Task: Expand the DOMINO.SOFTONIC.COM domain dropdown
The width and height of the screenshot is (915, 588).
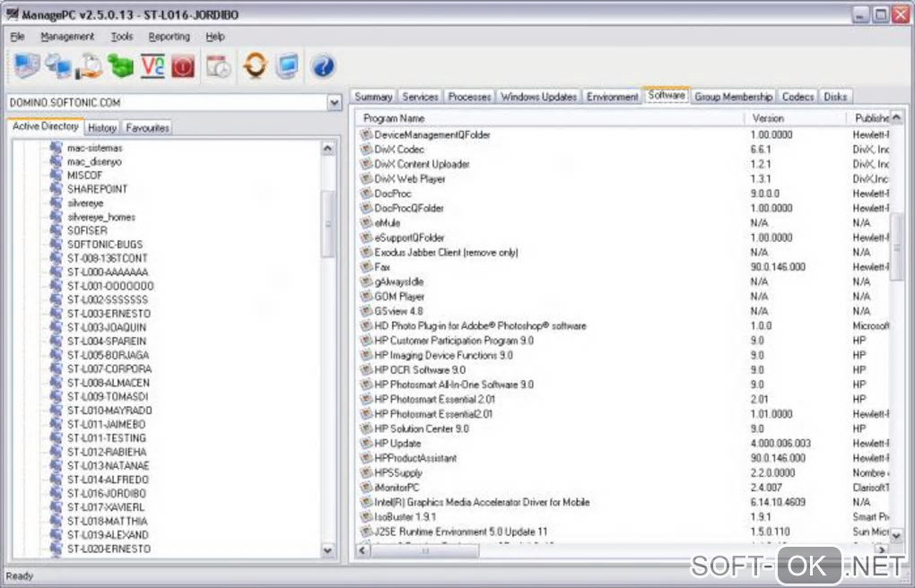Action: click(334, 103)
